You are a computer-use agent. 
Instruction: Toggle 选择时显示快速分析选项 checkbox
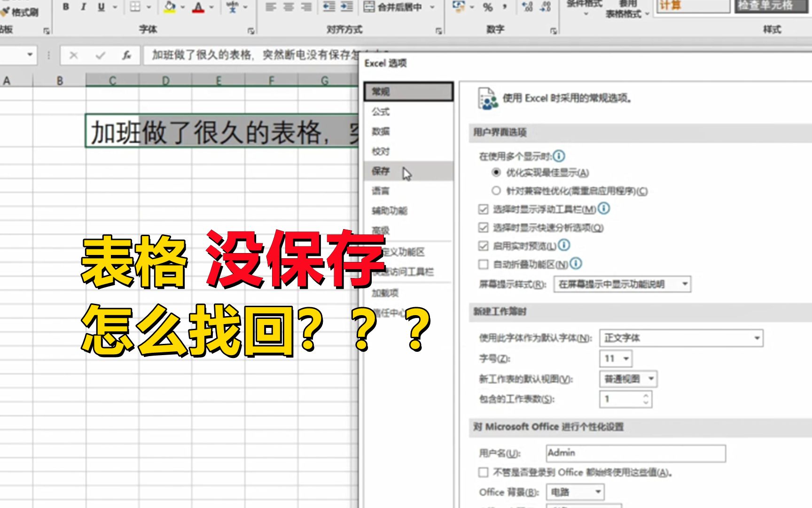click(483, 228)
